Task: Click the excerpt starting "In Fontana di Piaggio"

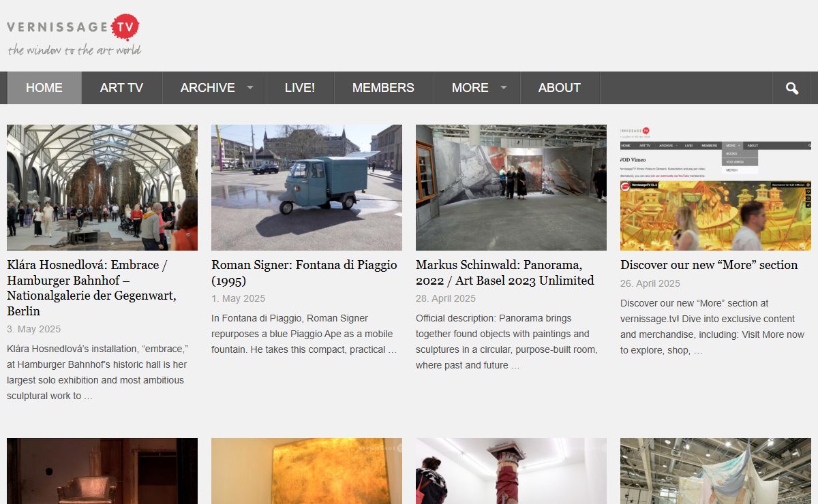Action: point(304,334)
